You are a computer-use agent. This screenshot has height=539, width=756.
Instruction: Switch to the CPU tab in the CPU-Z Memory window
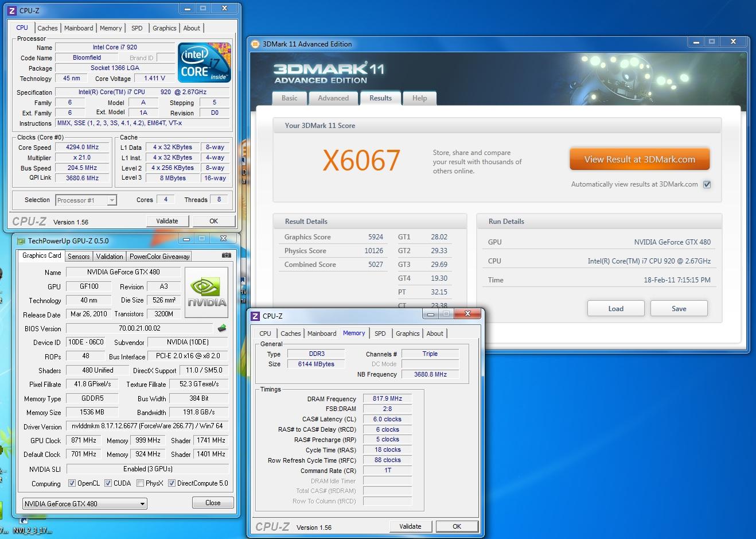265,334
